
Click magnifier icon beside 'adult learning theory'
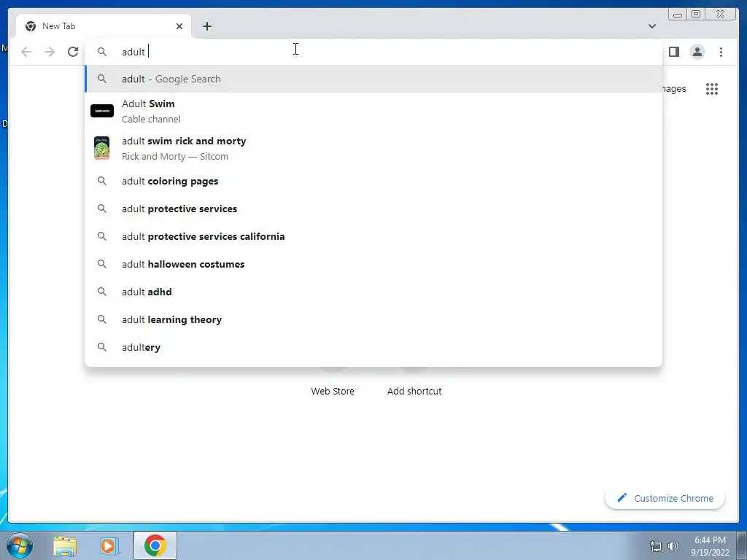pos(102,319)
